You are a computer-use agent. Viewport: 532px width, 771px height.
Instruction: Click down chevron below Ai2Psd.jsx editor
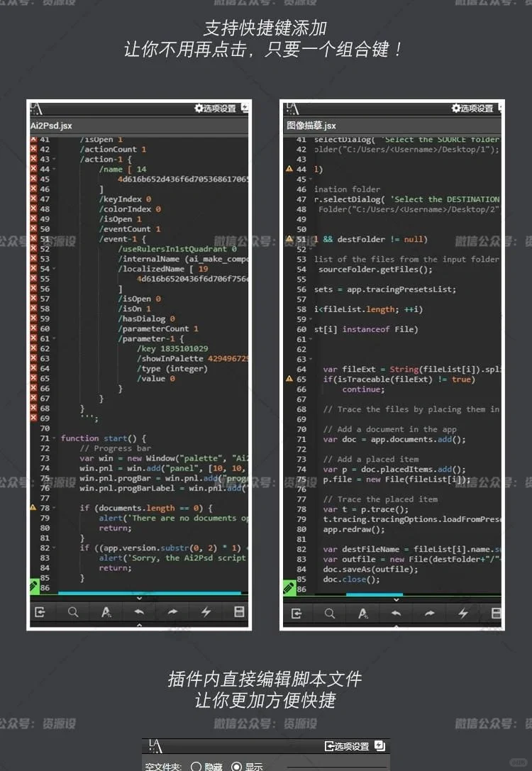click(x=139, y=599)
